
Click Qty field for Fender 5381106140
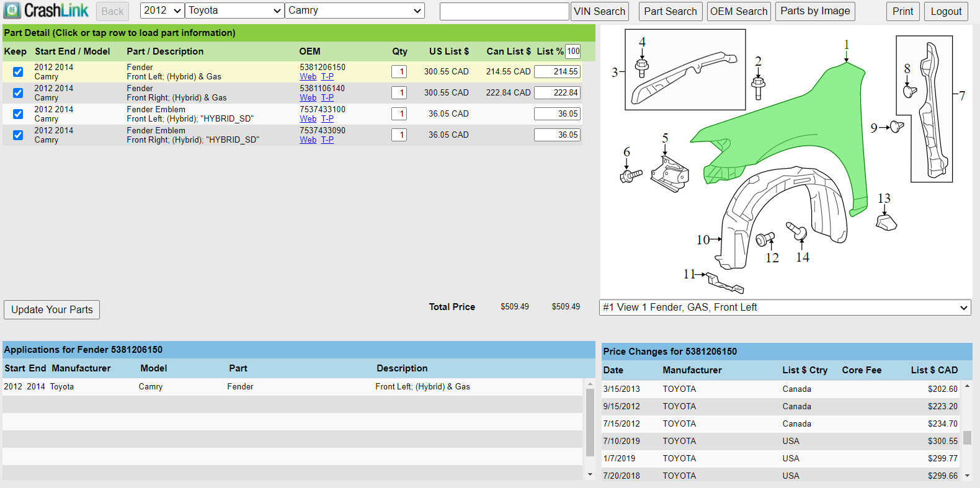(x=399, y=93)
